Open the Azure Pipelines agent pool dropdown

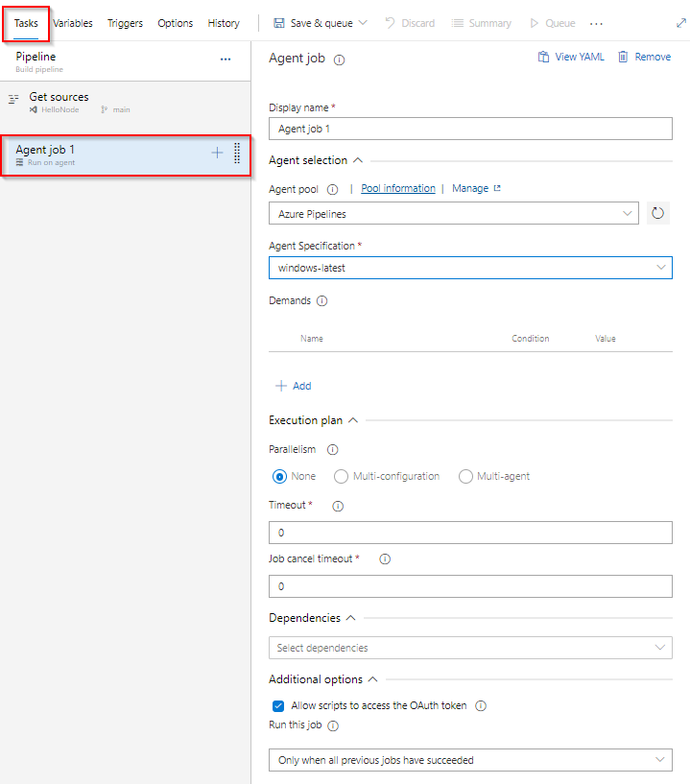[453, 213]
